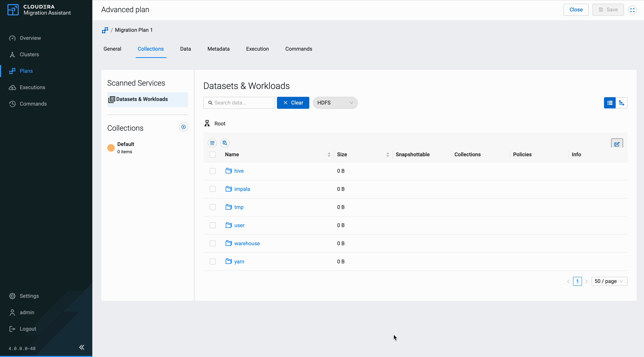The width and height of the screenshot is (644, 357).
Task: Click the search-in-data icon above table
Action: [x=225, y=143]
